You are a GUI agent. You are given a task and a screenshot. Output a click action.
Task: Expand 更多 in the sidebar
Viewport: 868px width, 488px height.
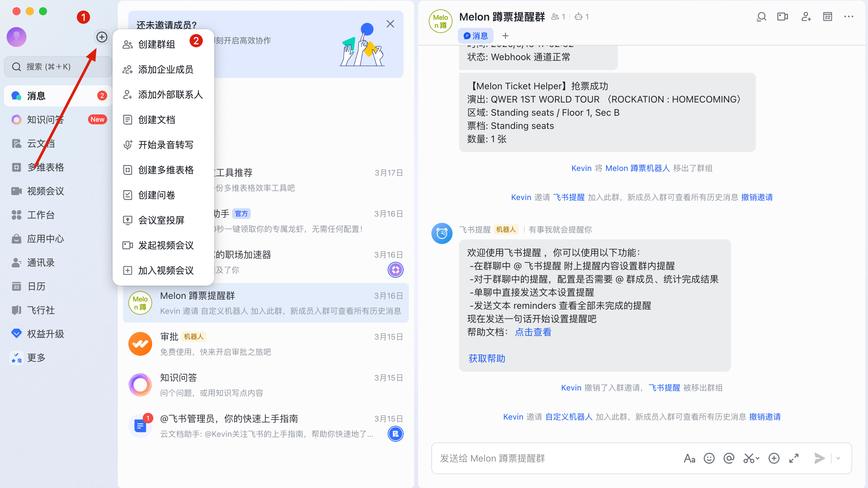tap(58, 358)
